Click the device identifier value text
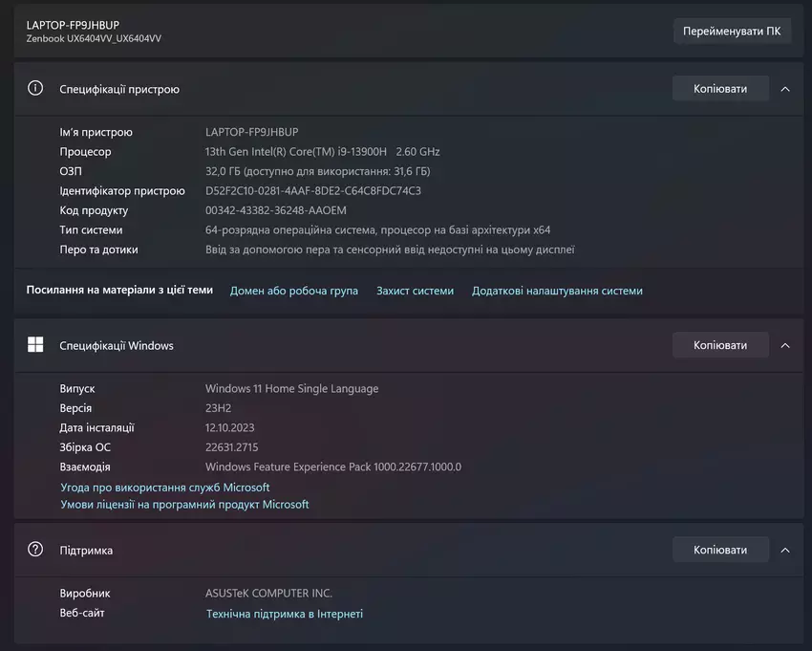Viewport: 812px width, 651px height. point(313,191)
